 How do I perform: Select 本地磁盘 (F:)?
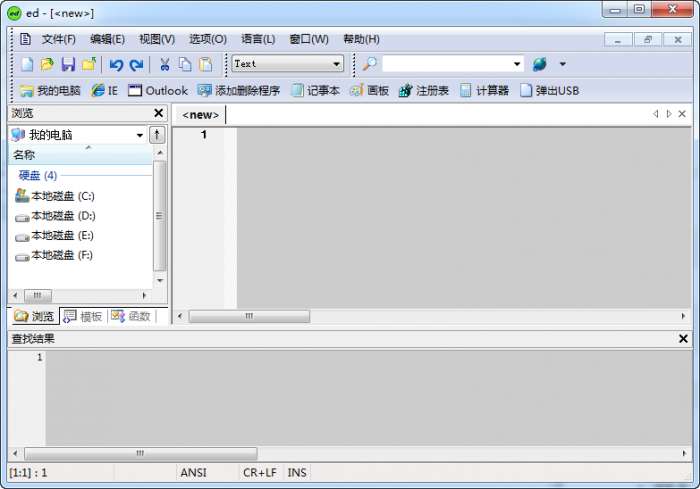pos(54,255)
